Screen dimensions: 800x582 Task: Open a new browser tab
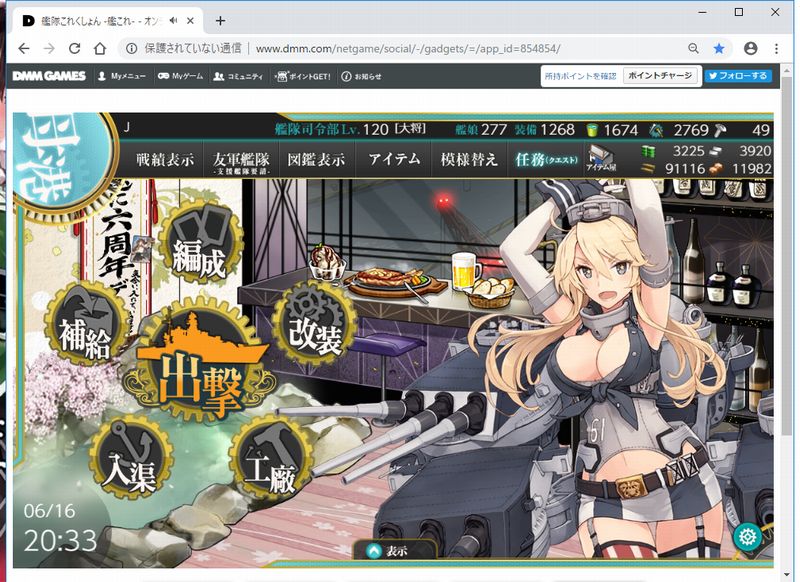220,21
